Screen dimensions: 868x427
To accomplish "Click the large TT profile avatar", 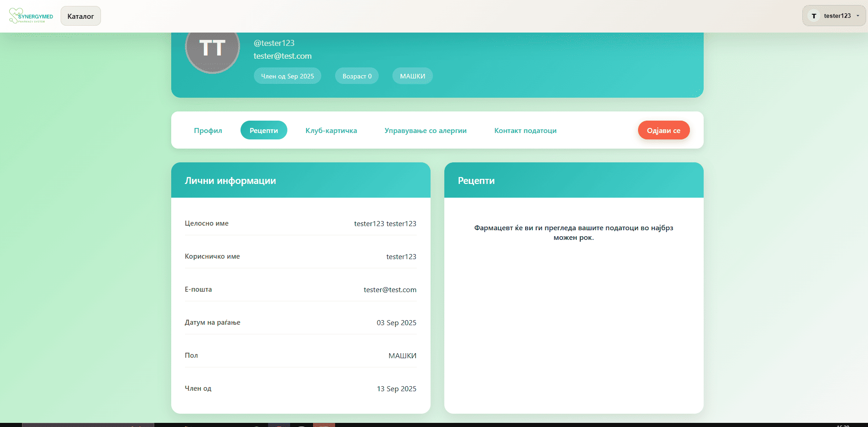I will 212,48.
